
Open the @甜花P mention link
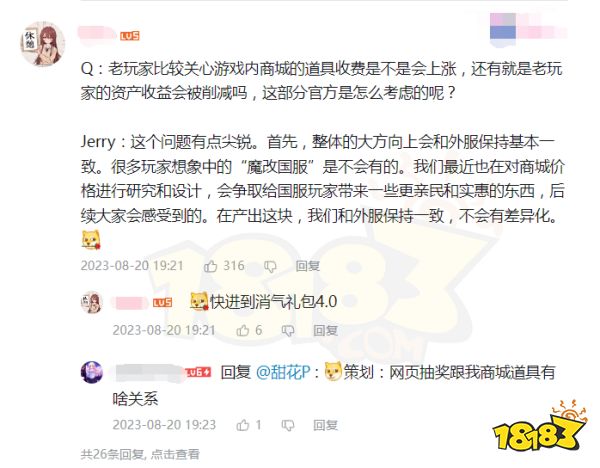(283, 372)
